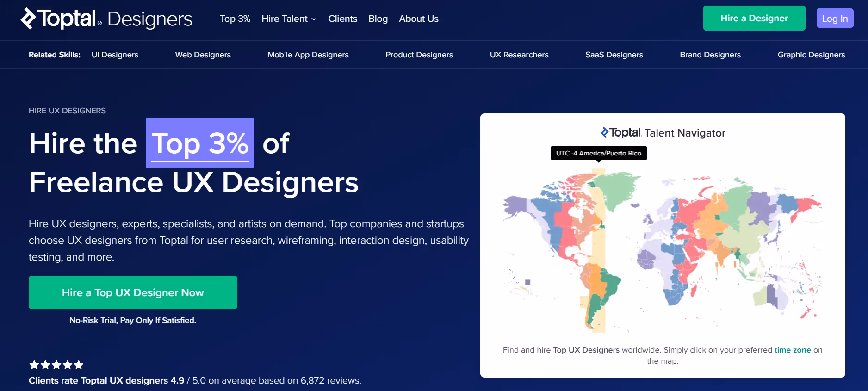Click Hire a Top UX Designer Now
This screenshot has width=868, height=391.
point(133,292)
